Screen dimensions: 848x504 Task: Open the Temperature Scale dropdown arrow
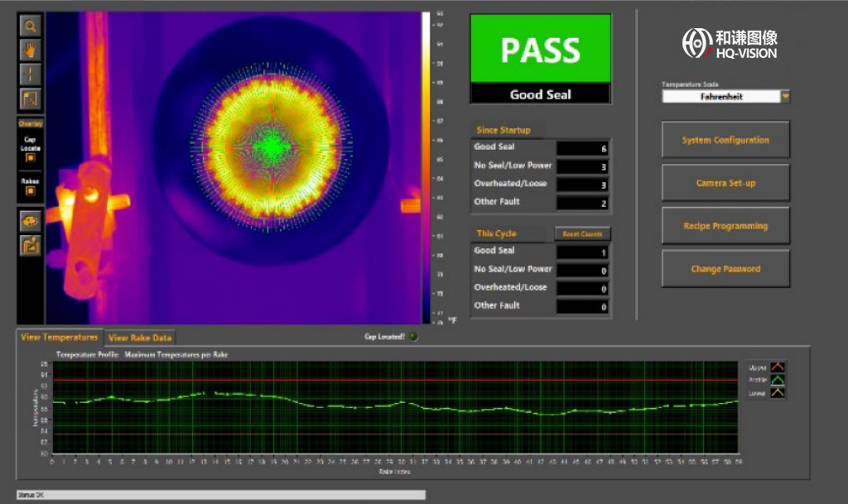(x=785, y=96)
